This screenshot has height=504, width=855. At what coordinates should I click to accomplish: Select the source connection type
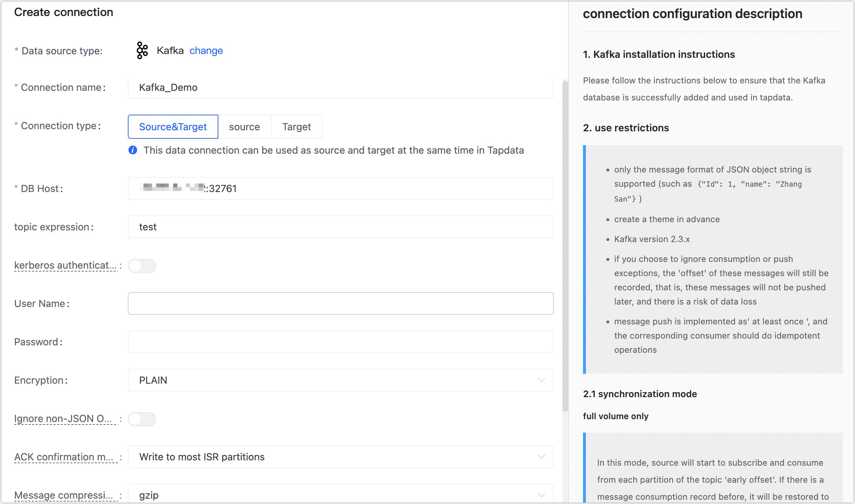tap(244, 127)
